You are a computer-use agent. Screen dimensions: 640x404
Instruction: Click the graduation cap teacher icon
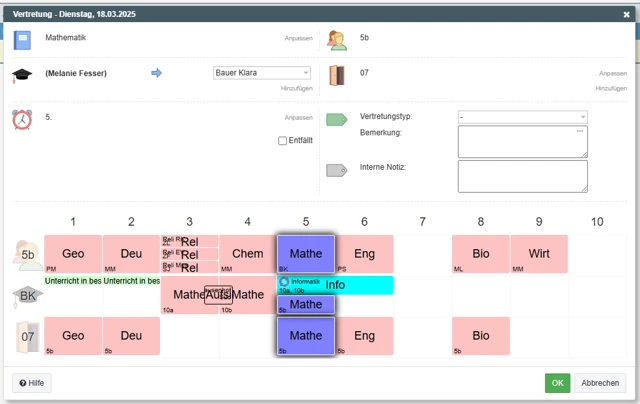pos(22,75)
